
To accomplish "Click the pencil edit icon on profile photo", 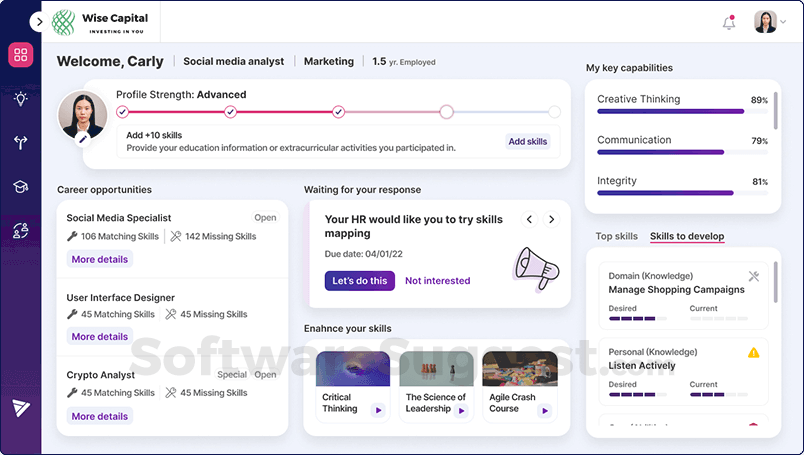I will tap(82, 140).
